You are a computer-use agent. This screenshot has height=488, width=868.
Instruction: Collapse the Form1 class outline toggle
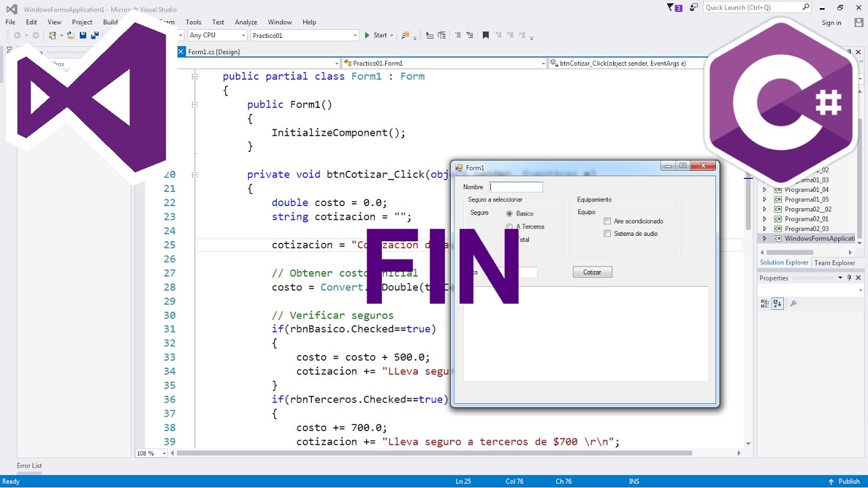point(195,77)
